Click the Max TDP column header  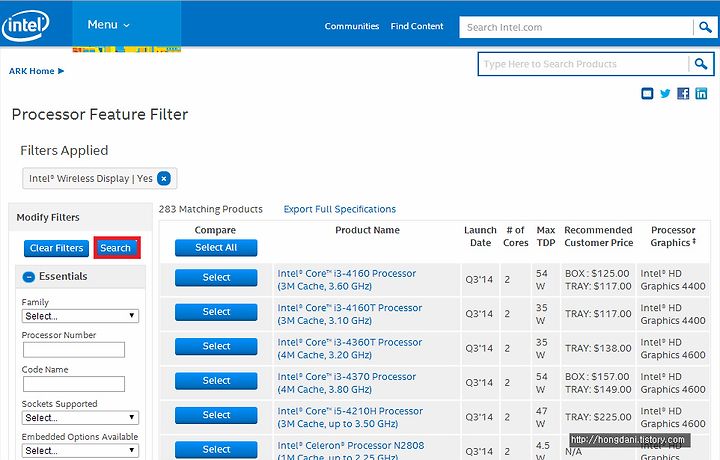(x=546, y=236)
